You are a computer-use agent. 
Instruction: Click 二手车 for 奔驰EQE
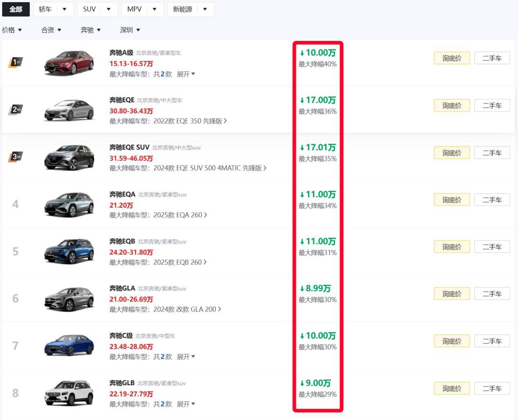(x=492, y=106)
